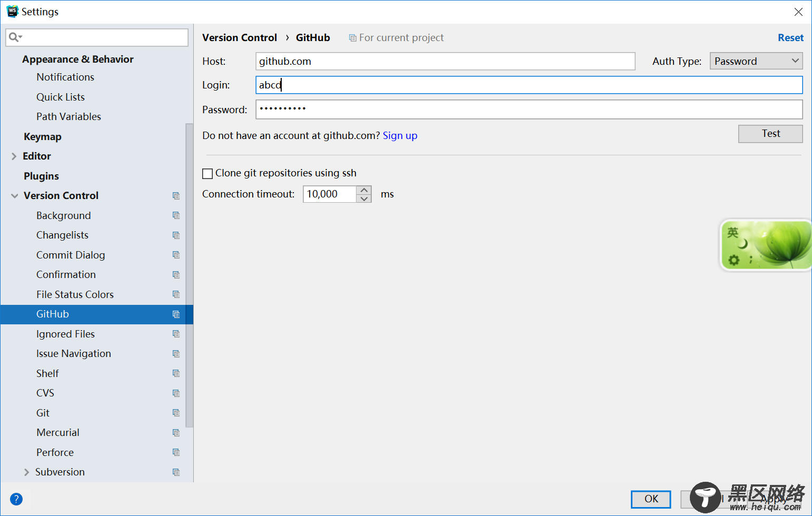This screenshot has width=812, height=516.
Task: Click project-level icon beside Git row
Action: pyautogui.click(x=176, y=413)
